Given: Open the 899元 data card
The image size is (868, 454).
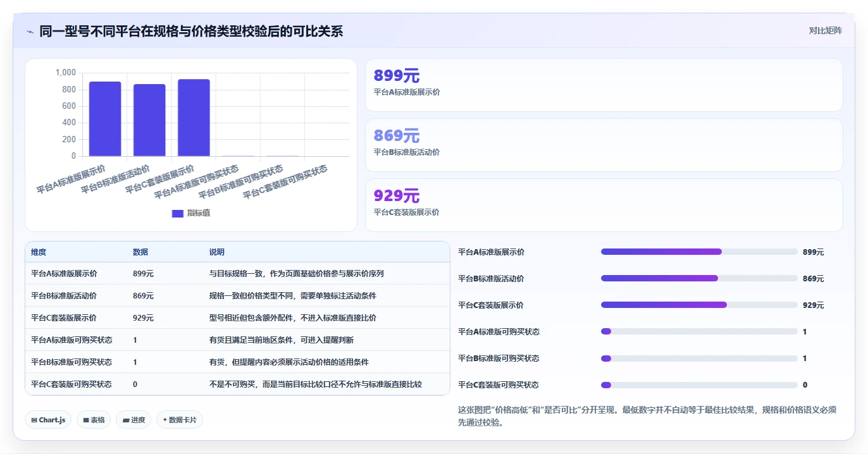Looking at the screenshot, I should coord(604,85).
